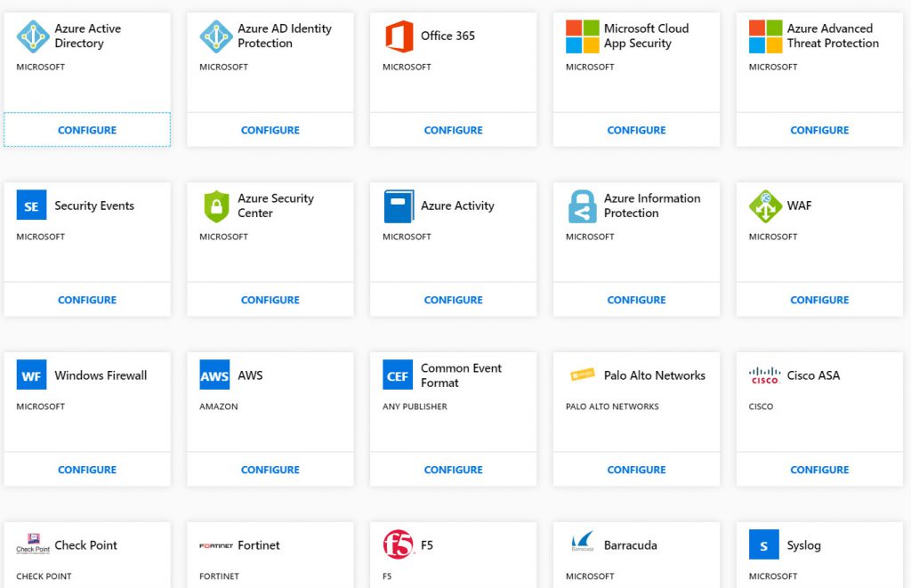Click the Azure Activity book icon

coord(399,206)
